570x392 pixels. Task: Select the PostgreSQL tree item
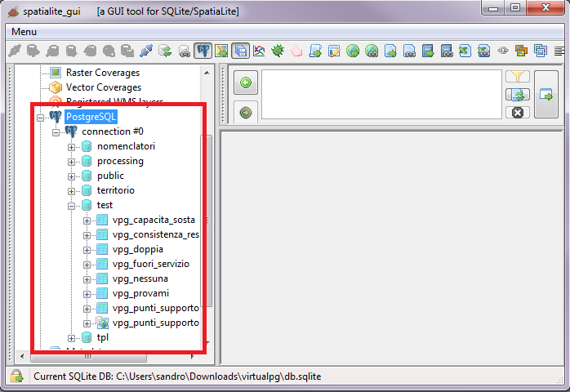91,117
